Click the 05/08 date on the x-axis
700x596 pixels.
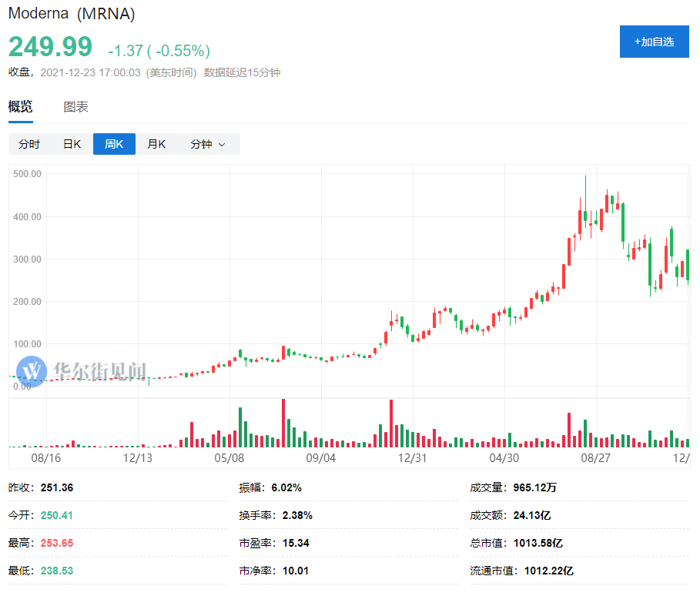[229, 457]
